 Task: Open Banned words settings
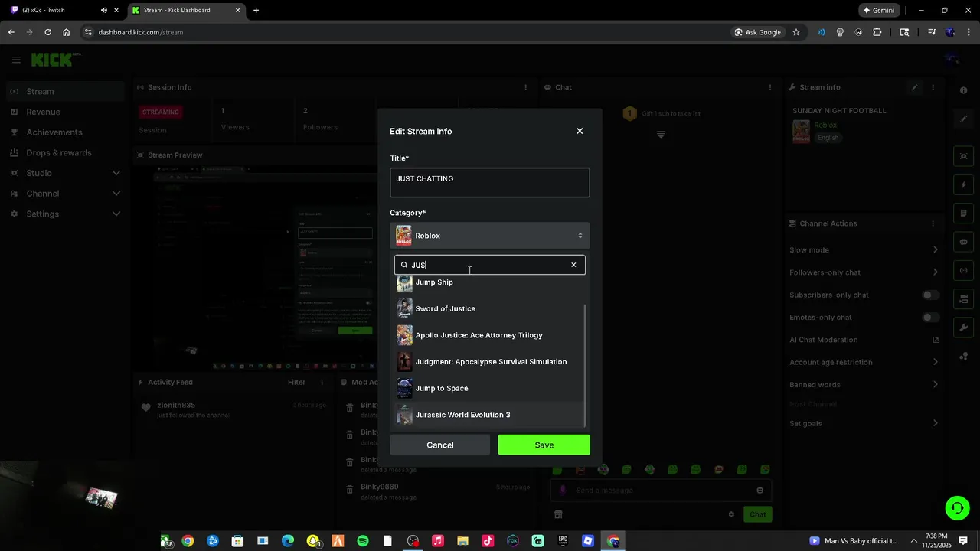pos(864,385)
